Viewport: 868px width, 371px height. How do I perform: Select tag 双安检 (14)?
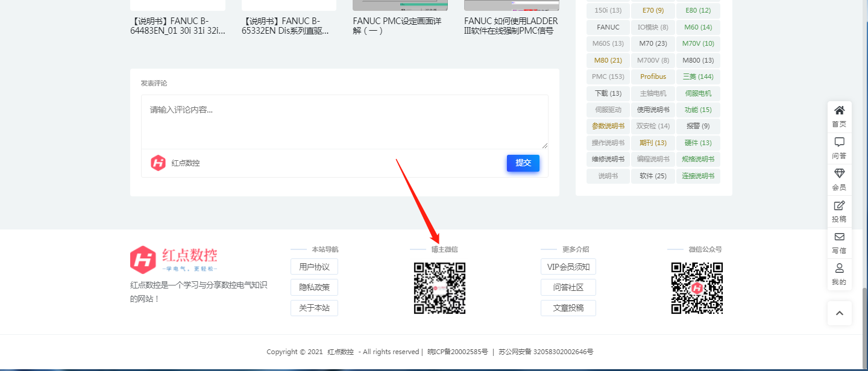653,126
